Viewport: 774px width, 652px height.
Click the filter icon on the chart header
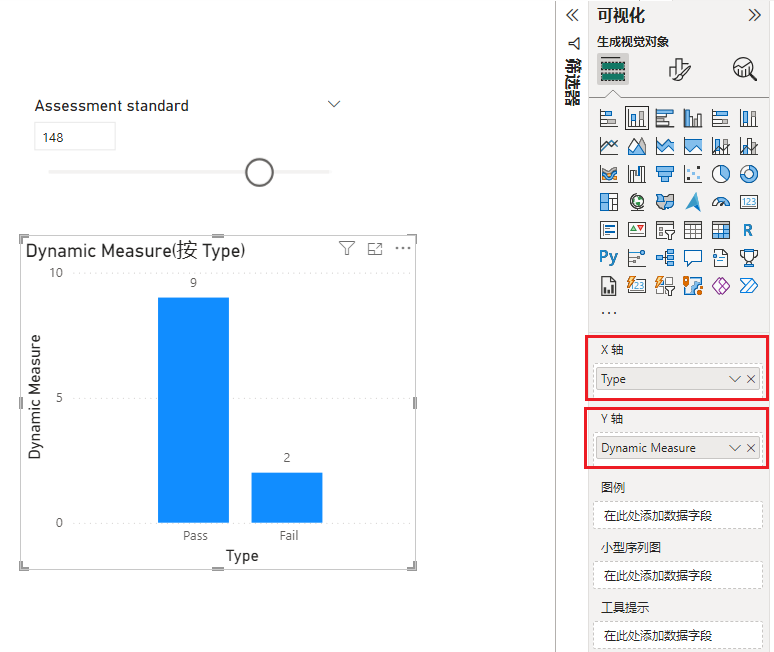pos(347,248)
